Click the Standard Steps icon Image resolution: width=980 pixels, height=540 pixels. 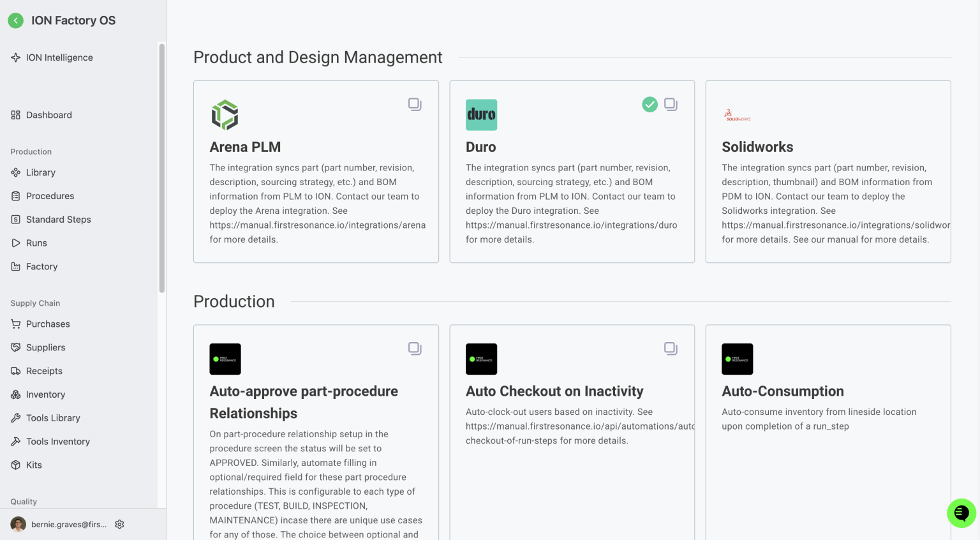pos(15,220)
